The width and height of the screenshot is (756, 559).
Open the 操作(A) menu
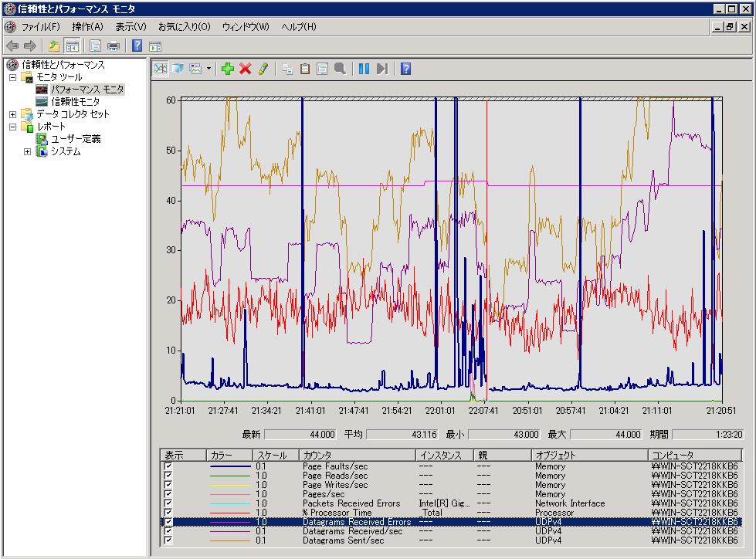click(x=87, y=27)
